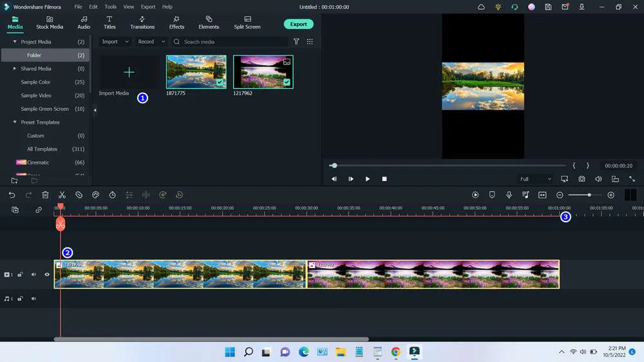Click the filter icon next to search media
Viewport: 644px width, 362px height.
tap(296, 41)
